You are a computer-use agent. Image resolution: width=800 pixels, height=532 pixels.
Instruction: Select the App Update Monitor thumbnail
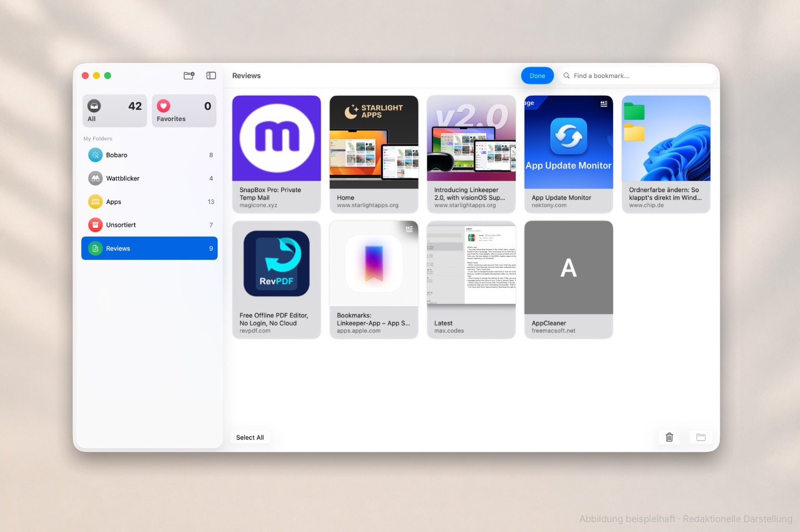click(568, 142)
